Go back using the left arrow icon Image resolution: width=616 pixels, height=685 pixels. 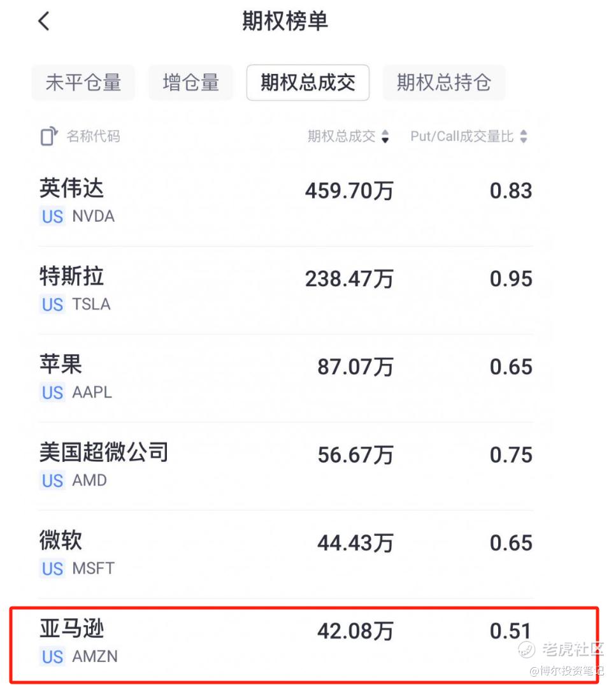[44, 21]
